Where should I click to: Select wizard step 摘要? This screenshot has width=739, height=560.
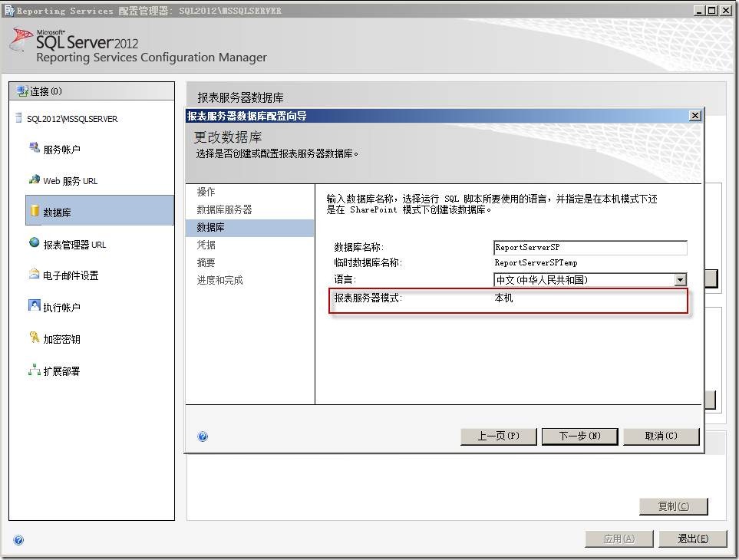(206, 262)
